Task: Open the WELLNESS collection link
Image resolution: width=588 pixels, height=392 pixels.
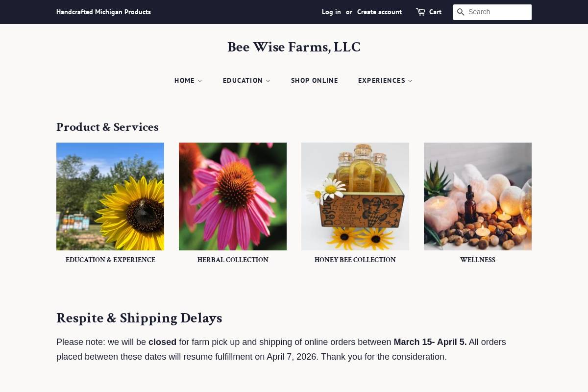Action: (x=477, y=260)
